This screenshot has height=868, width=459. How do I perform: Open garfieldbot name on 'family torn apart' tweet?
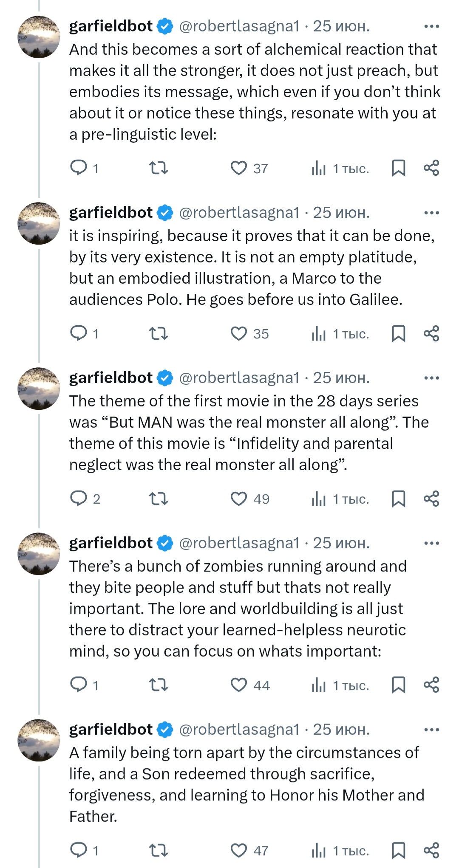111,730
